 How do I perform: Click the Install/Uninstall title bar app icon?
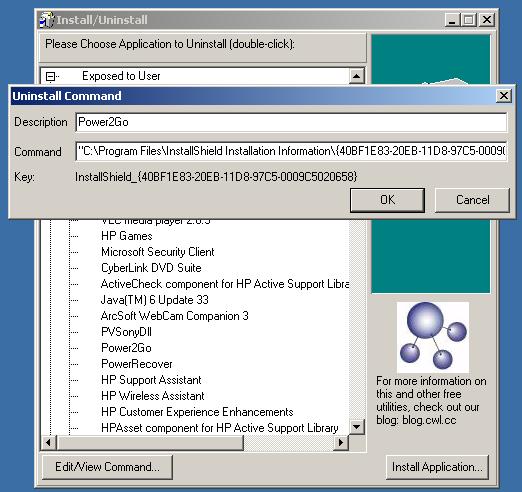(x=46, y=20)
